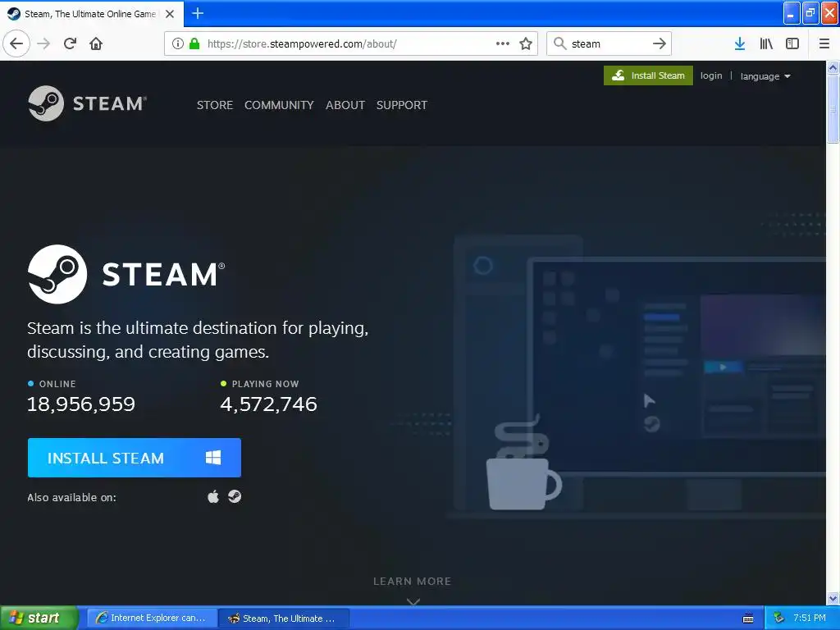Click the PLAYING NOW count 4,572,746

click(268, 404)
